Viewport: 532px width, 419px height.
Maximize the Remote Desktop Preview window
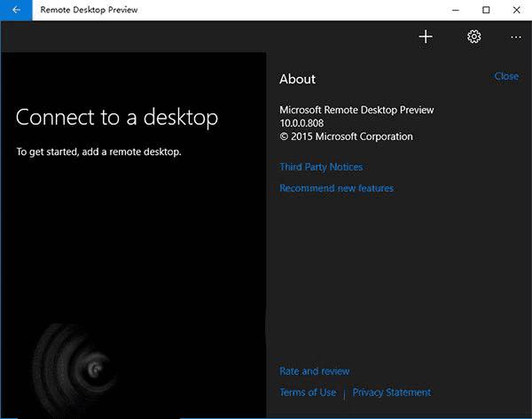486,10
